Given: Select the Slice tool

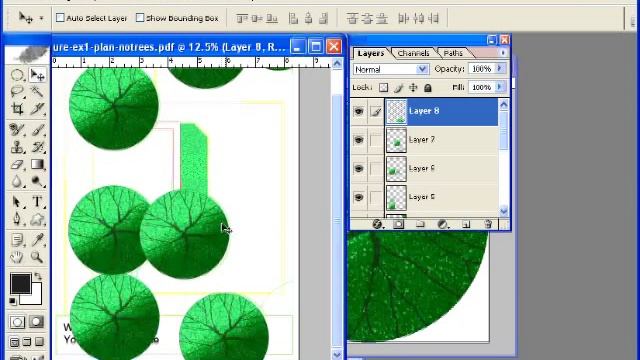Looking at the screenshot, I should (x=38, y=109).
